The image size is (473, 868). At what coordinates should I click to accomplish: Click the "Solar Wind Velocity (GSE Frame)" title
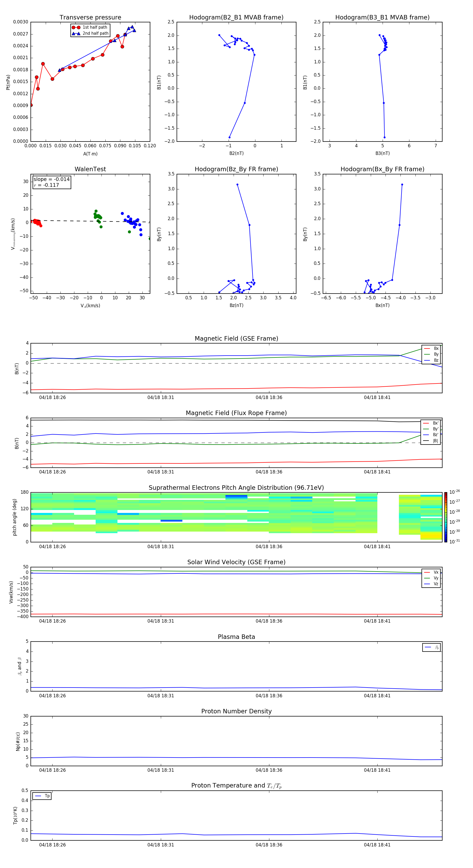(236, 562)
